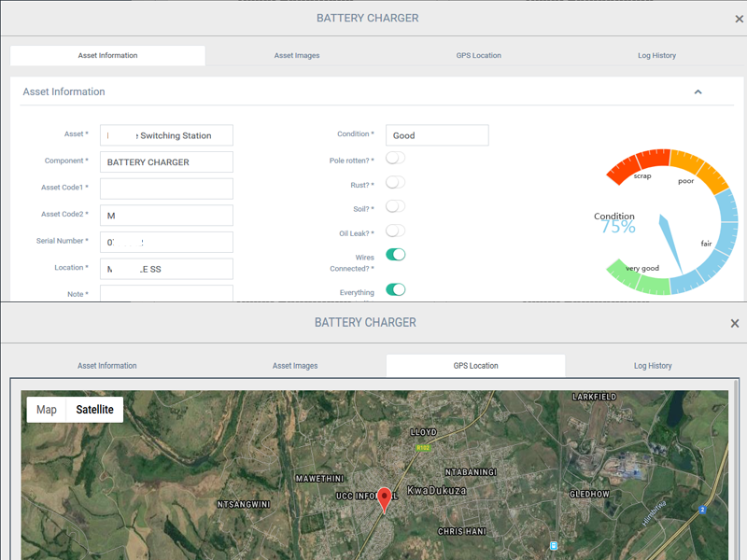Image resolution: width=747 pixels, height=560 pixels.
Task: Enable the Rust toggle
Action: [x=396, y=183]
